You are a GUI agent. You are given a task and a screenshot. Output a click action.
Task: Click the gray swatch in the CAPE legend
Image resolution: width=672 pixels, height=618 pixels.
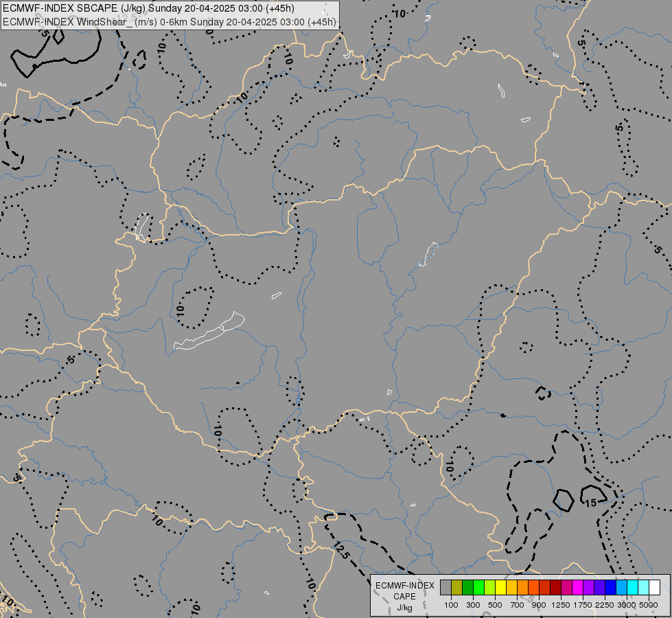click(x=445, y=587)
